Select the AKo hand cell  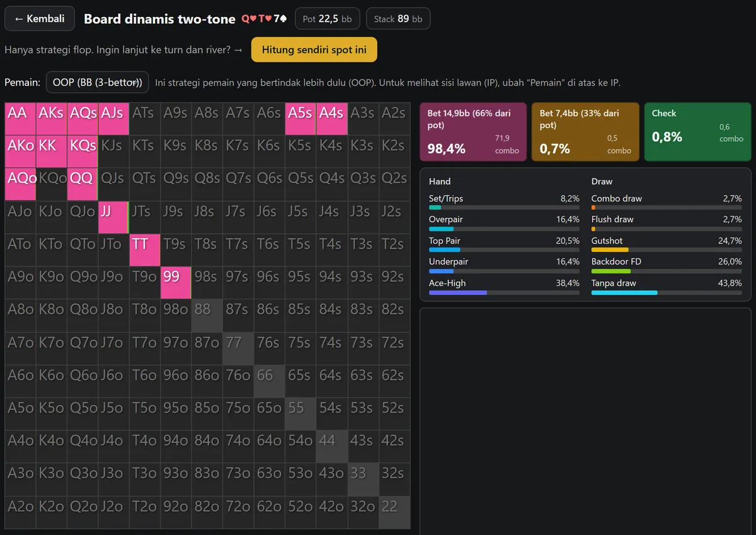[x=20, y=152]
